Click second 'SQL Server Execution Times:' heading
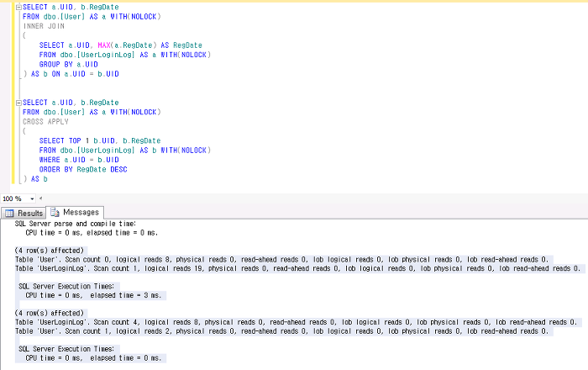The width and height of the screenshot is (588, 370). pyautogui.click(x=66, y=349)
